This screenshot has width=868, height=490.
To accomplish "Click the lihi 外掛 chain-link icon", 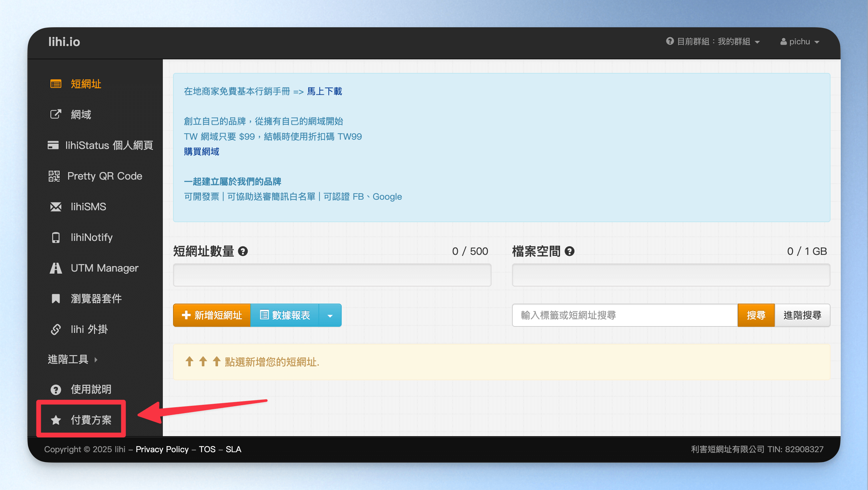I will 56,330.
